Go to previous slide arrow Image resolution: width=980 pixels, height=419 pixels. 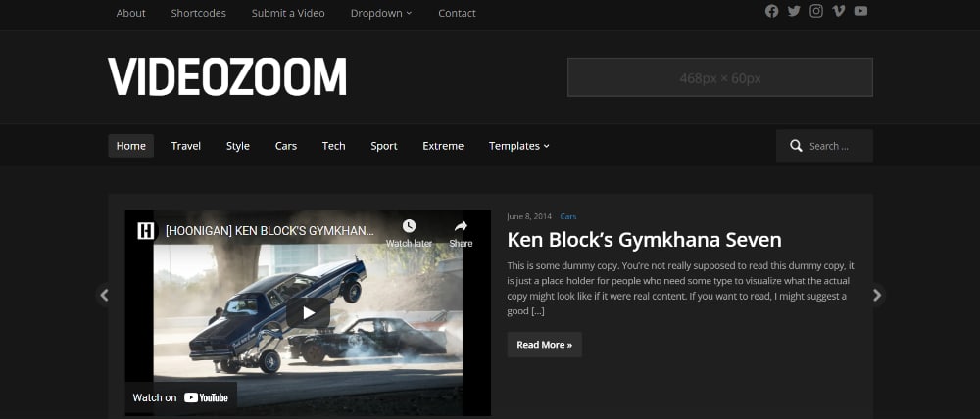[x=105, y=295]
